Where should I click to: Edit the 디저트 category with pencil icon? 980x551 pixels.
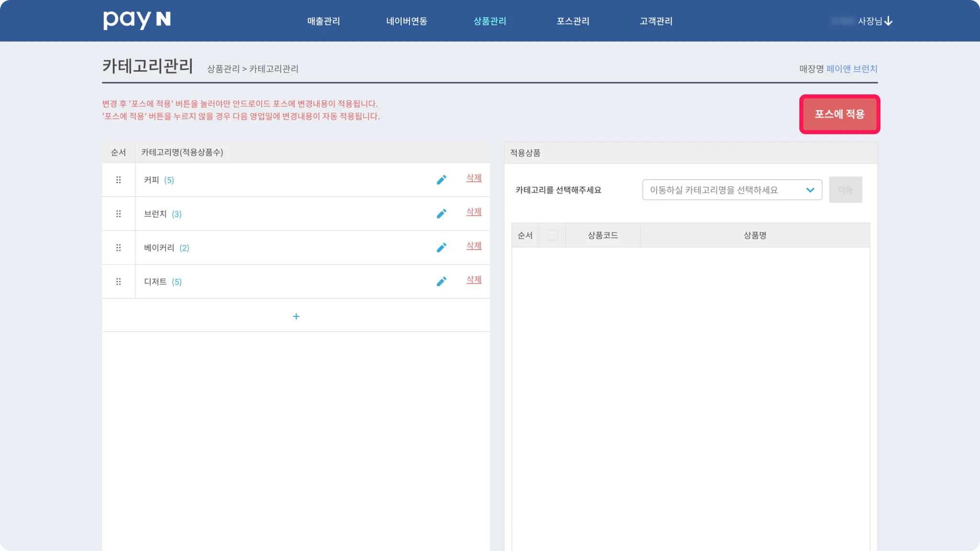(441, 282)
